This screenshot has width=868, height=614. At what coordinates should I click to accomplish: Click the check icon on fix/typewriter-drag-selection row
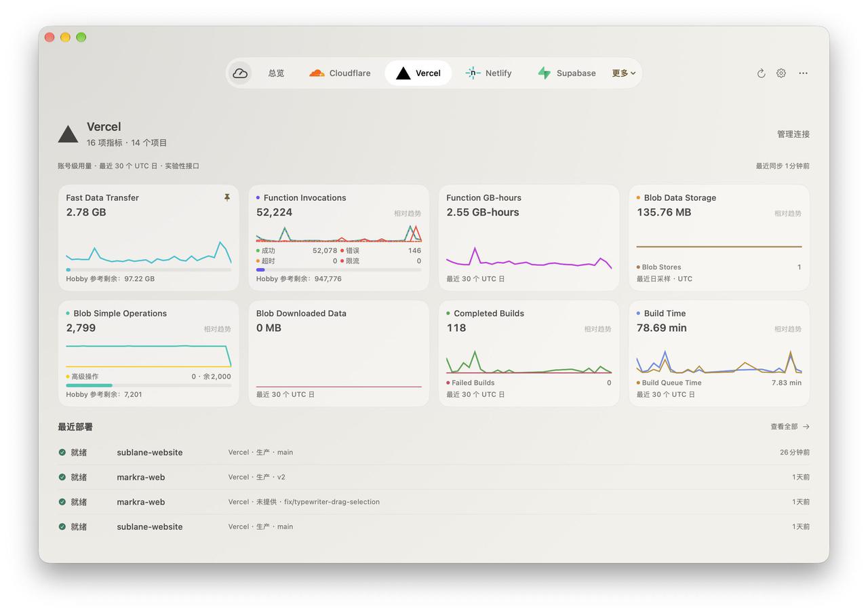62,502
